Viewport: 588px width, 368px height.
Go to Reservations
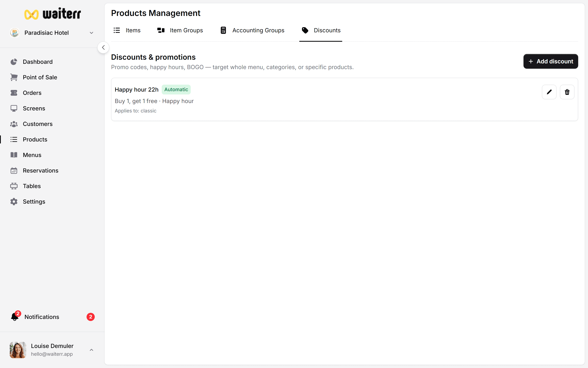[41, 171]
